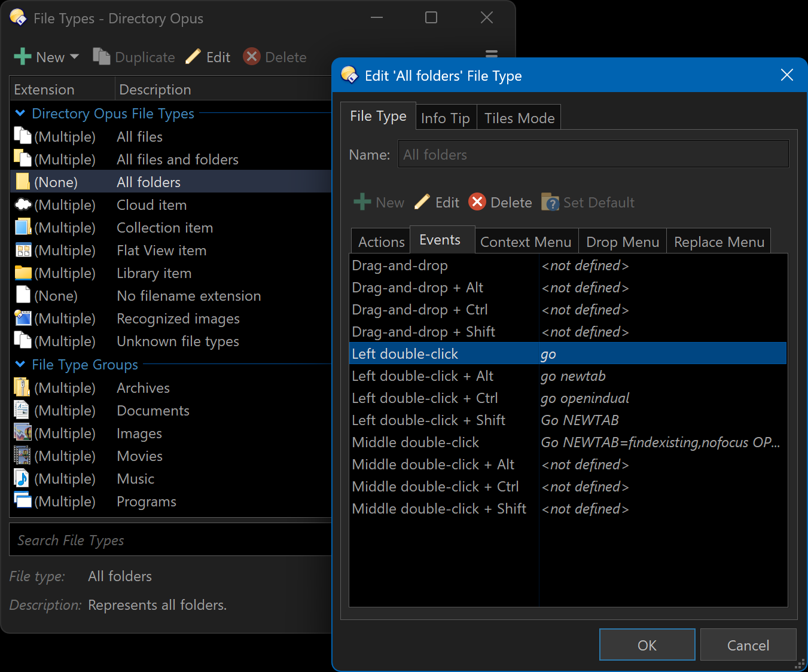
Task: Dismiss the dialog with Cancel button
Action: coord(748,645)
